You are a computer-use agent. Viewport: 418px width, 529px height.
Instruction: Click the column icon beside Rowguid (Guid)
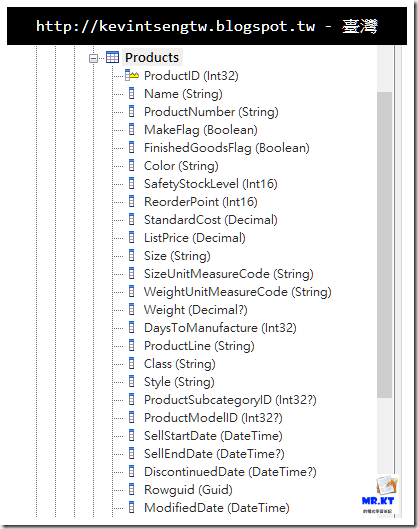click(x=132, y=489)
